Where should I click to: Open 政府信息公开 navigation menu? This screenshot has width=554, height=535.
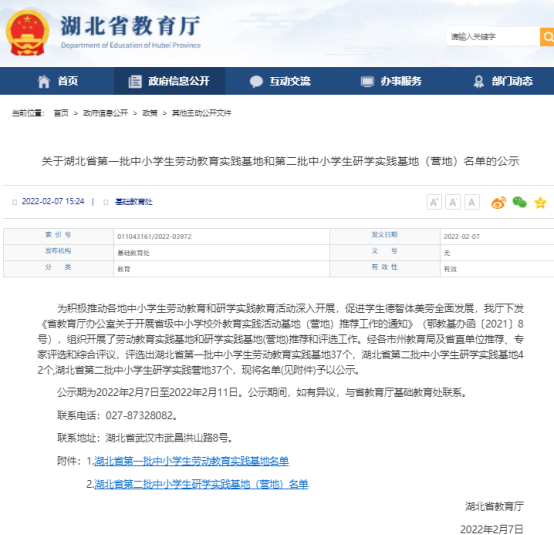click(x=169, y=81)
